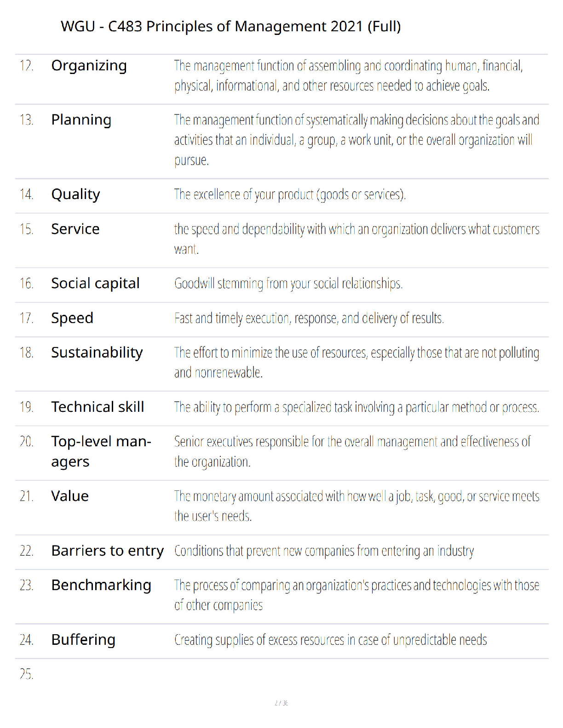This screenshot has width=563, height=728.
Task: Click the Benchmarking term
Action: click(101, 585)
